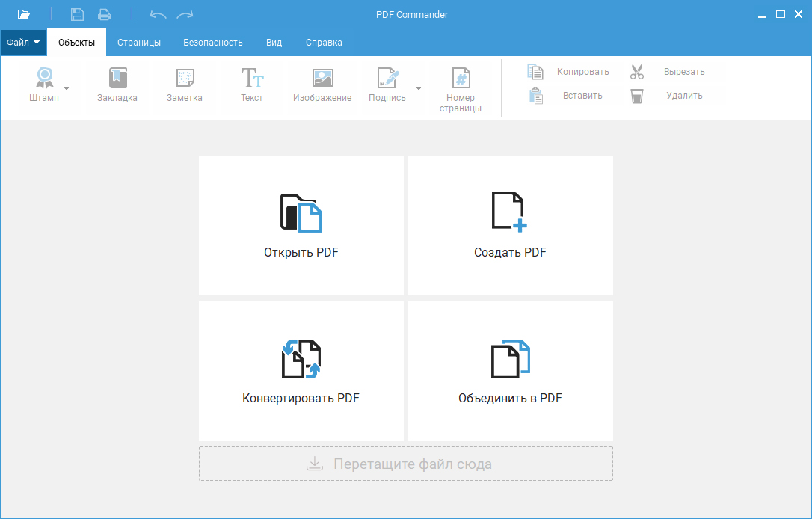Switch to the Объекты tab
The width and height of the screenshot is (812, 519).
coord(77,43)
